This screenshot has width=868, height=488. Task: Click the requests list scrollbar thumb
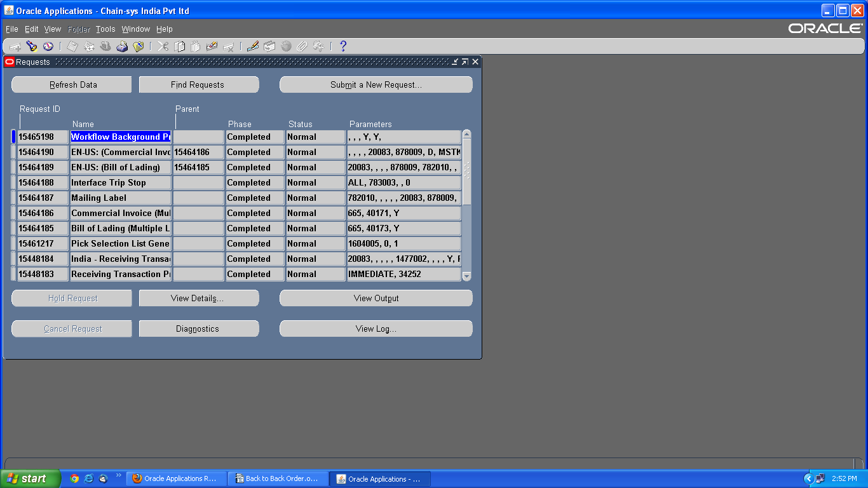(x=467, y=172)
